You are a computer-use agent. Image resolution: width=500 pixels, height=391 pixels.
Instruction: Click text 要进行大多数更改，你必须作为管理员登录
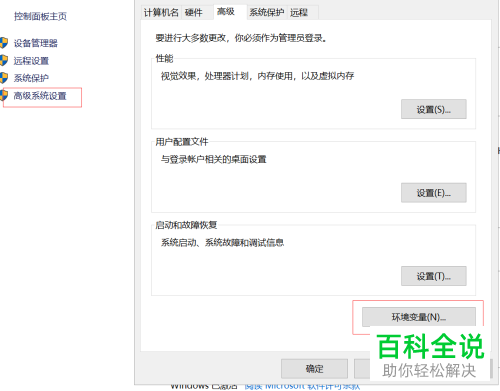pyautogui.click(x=241, y=38)
